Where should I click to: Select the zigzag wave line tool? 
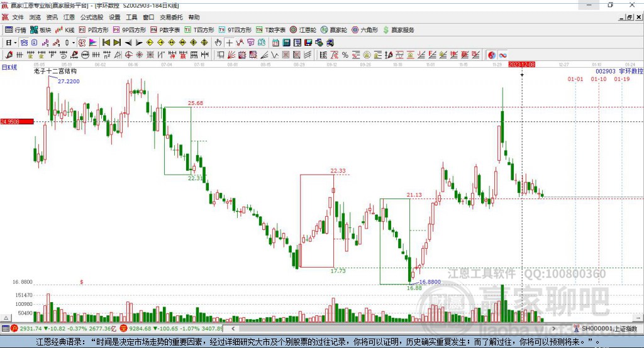(x=275, y=55)
